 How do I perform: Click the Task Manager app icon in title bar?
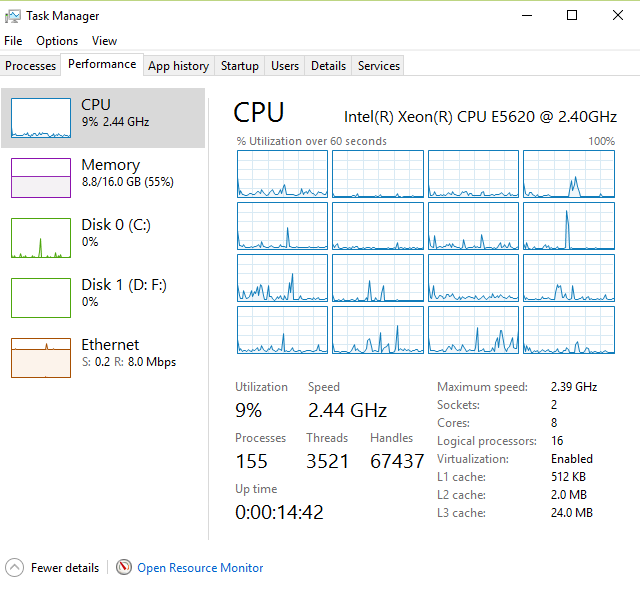point(13,16)
